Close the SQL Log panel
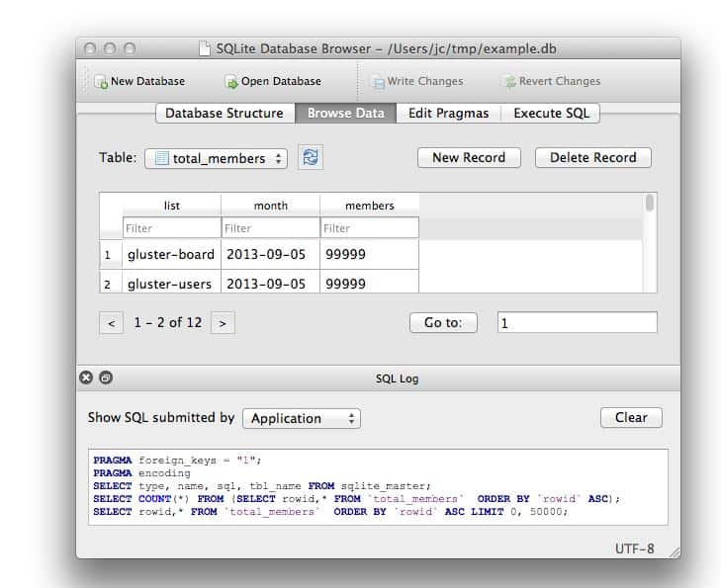The height and width of the screenshot is (588, 721). coord(86,378)
